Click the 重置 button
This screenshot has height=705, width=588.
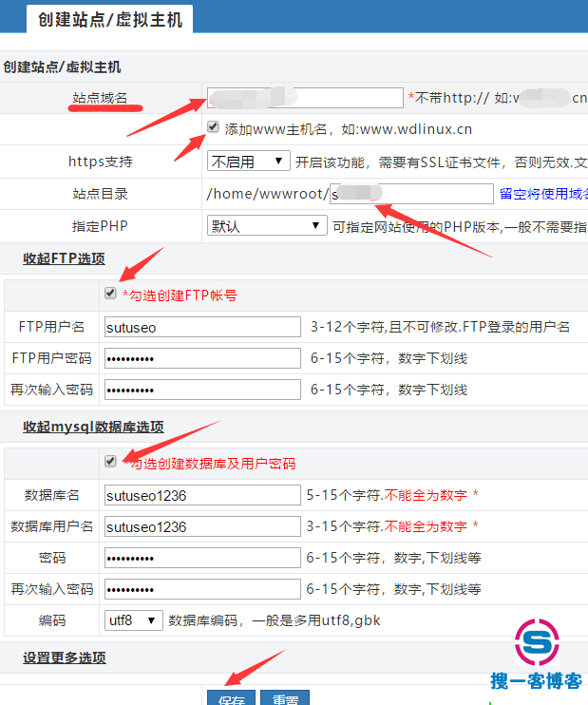285,698
